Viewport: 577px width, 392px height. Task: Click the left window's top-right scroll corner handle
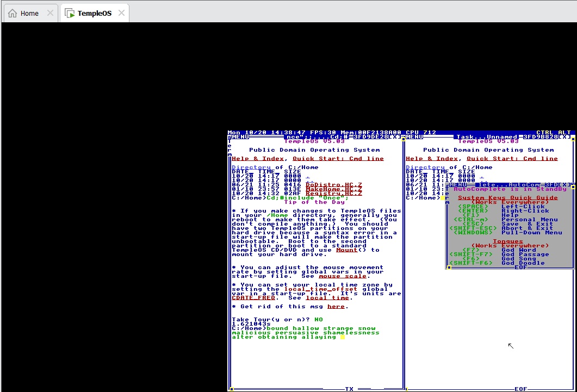(x=404, y=139)
